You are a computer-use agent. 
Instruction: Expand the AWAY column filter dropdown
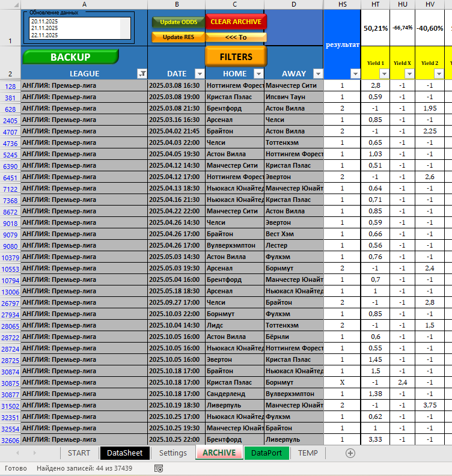coord(317,74)
